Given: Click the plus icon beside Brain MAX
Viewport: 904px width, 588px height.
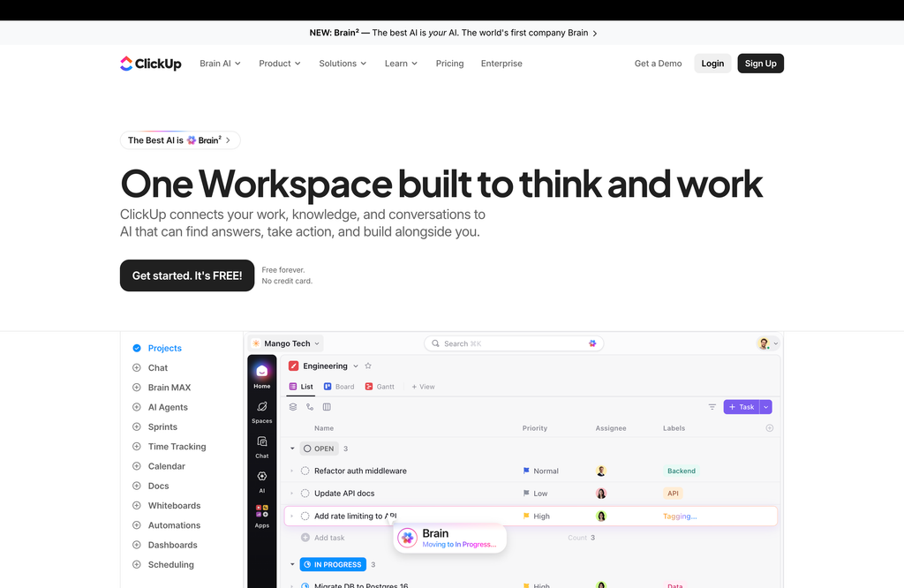Looking at the screenshot, I should [137, 388].
